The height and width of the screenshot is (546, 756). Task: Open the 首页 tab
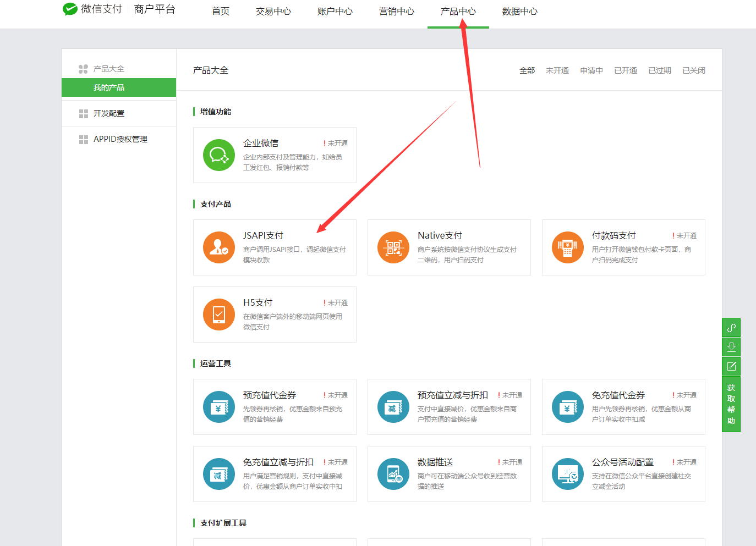221,11
